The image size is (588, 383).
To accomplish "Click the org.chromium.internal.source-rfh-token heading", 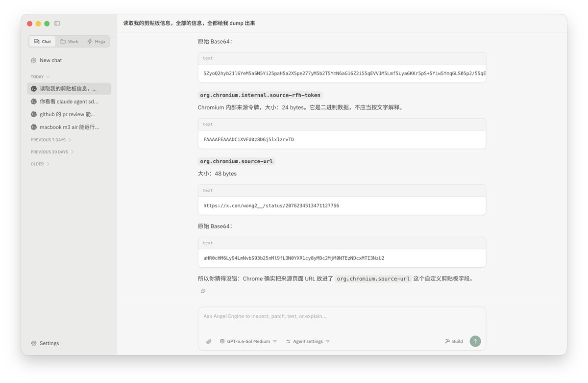I will click(x=260, y=95).
